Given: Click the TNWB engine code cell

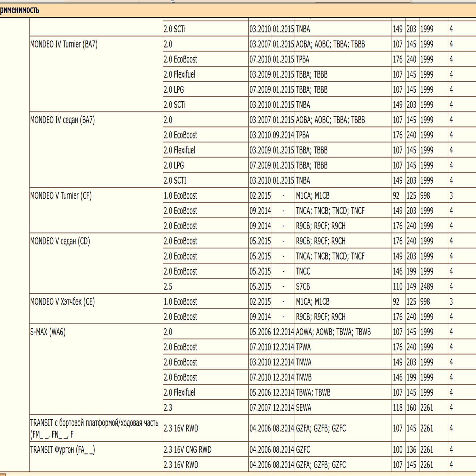Looking at the screenshot, I should 304,378.
